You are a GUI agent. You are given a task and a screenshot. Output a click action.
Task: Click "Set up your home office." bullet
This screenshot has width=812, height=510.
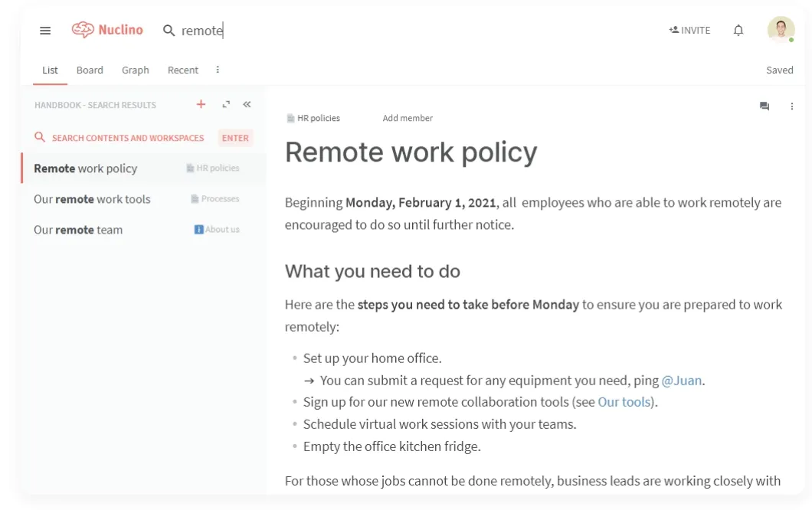click(x=372, y=358)
